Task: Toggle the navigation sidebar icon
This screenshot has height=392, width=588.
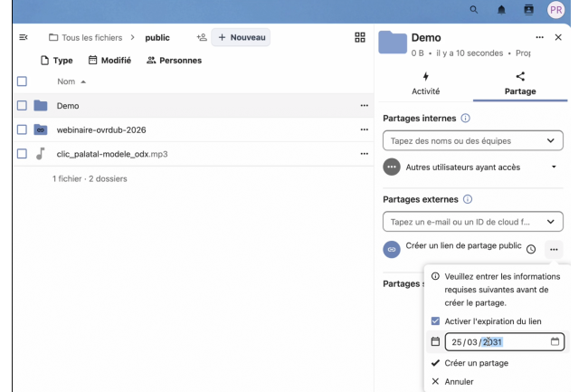Action: [x=24, y=37]
